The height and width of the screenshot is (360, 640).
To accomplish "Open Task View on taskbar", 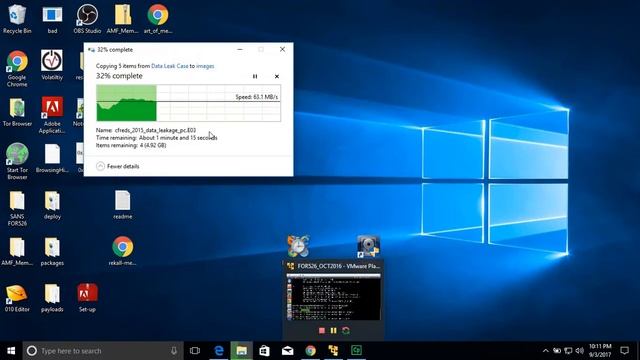I will pos(195,351).
